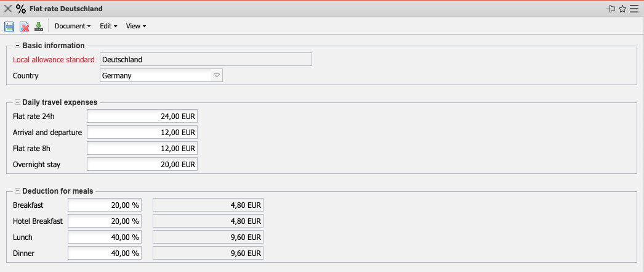Click the blue floppy disk Save icon

pos(9,26)
